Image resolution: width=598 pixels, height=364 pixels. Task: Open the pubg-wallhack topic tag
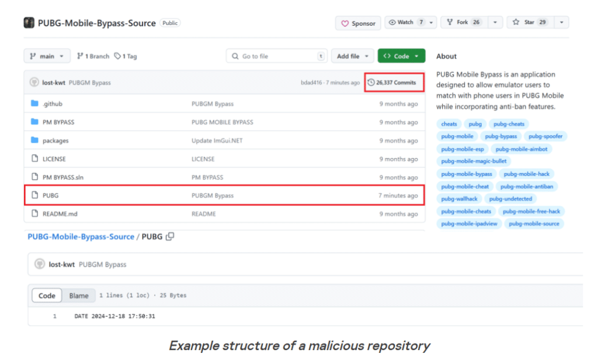pyautogui.click(x=459, y=199)
